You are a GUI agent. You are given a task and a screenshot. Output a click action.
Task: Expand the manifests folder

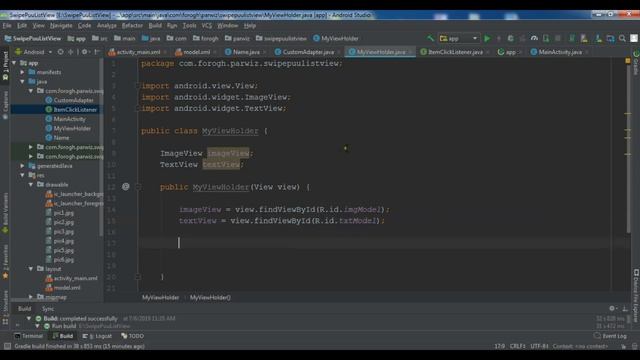(22, 72)
